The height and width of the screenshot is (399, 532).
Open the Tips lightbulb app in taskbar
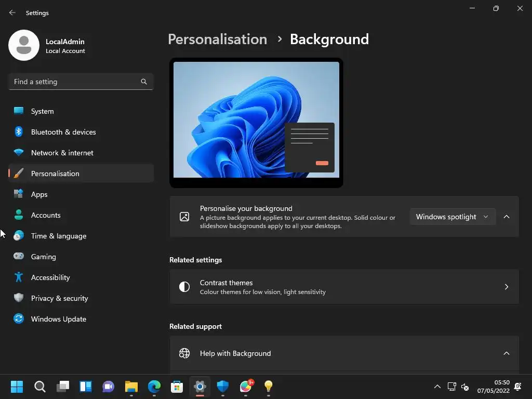[269, 387]
